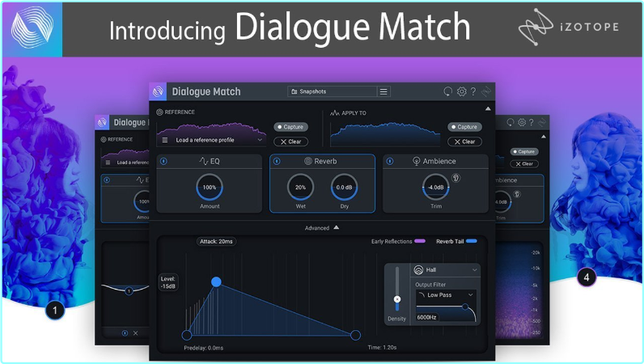The width and height of the screenshot is (644, 364).
Task: Capture the reference profile
Action: (290, 127)
